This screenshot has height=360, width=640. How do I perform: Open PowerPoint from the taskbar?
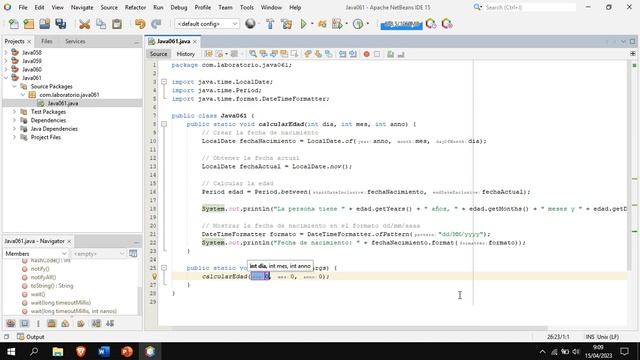coord(127,351)
